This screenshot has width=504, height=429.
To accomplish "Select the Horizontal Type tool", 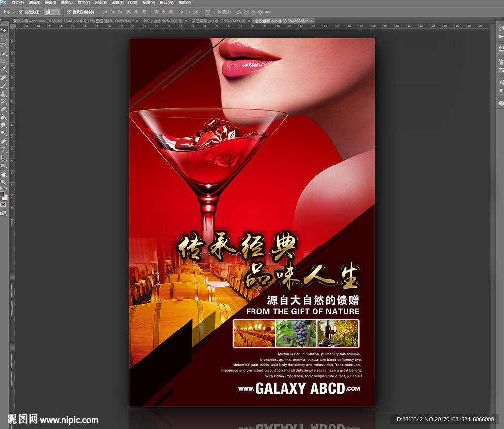I will click(x=3, y=149).
